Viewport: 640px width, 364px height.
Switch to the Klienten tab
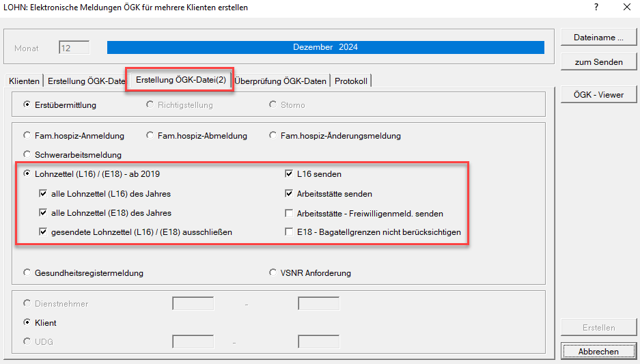[24, 81]
